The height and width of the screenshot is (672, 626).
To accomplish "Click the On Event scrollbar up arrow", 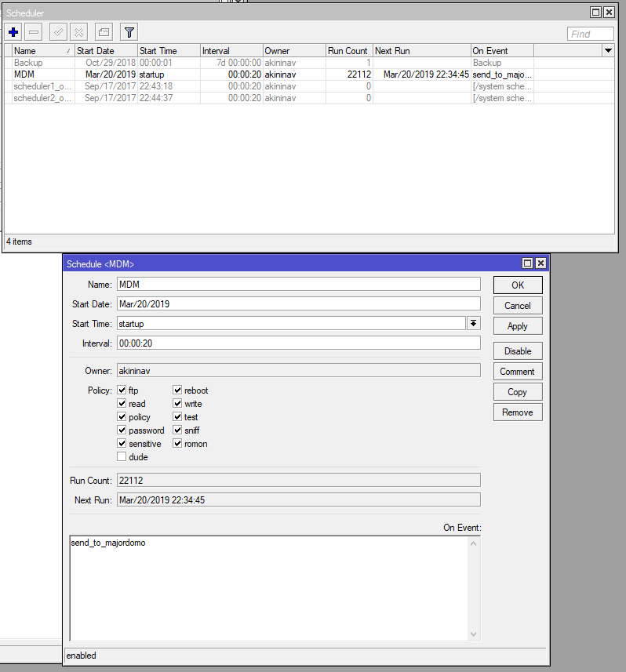I will 474,543.
